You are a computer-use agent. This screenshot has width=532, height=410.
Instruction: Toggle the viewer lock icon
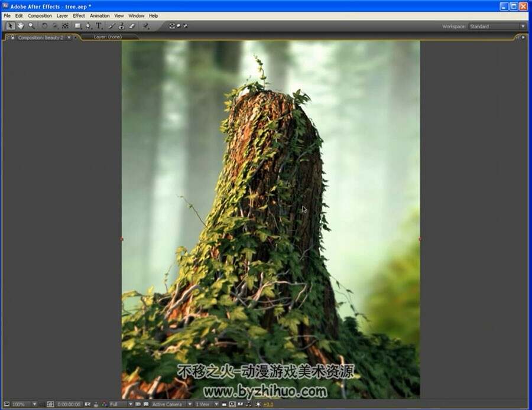[x=12, y=37]
